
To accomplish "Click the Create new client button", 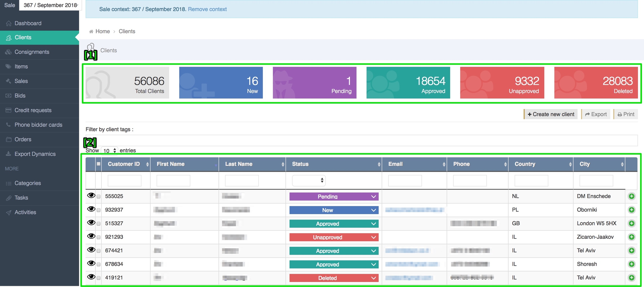I will (x=551, y=114).
